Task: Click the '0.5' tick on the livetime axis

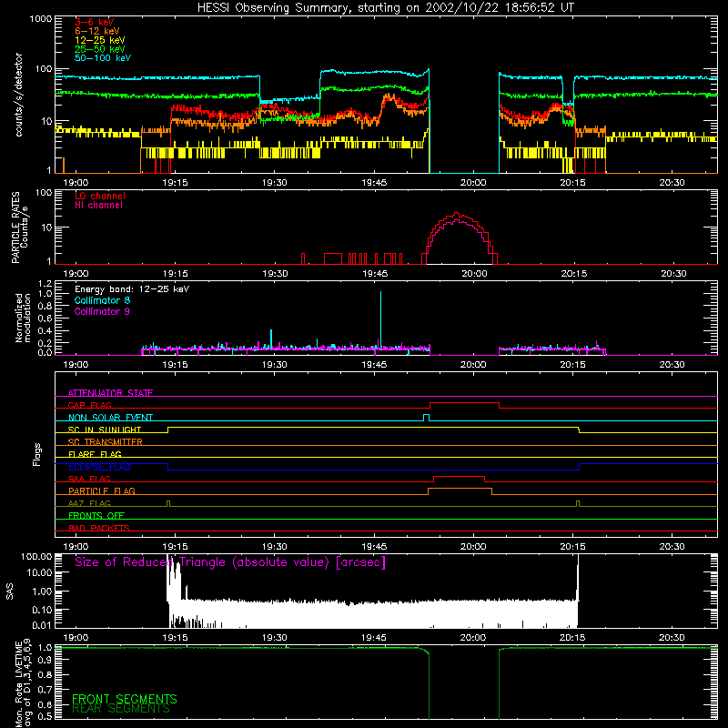Action: 45,716
